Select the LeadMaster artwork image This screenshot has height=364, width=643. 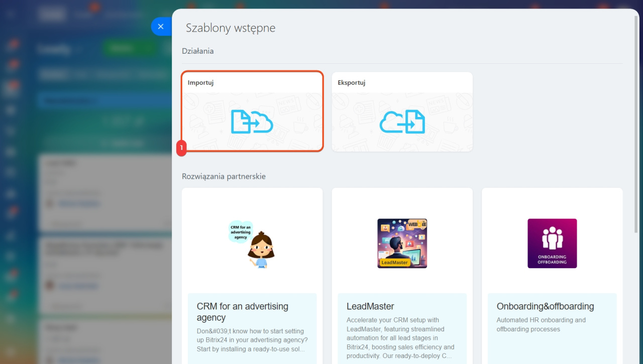402,244
